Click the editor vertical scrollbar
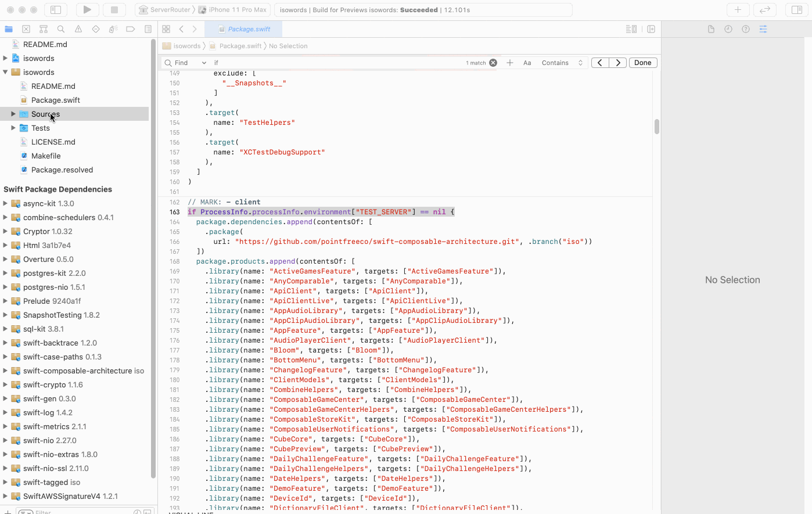 click(x=657, y=127)
